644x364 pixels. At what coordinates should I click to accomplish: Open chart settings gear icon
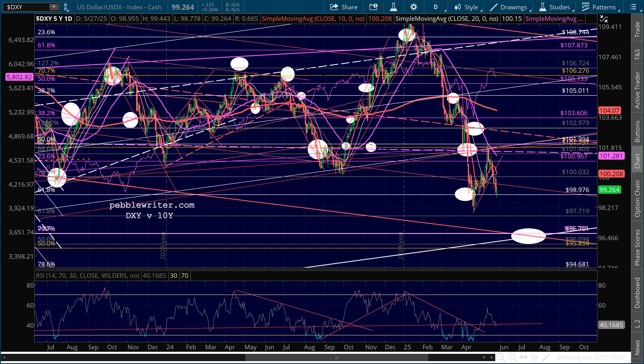(414, 7)
